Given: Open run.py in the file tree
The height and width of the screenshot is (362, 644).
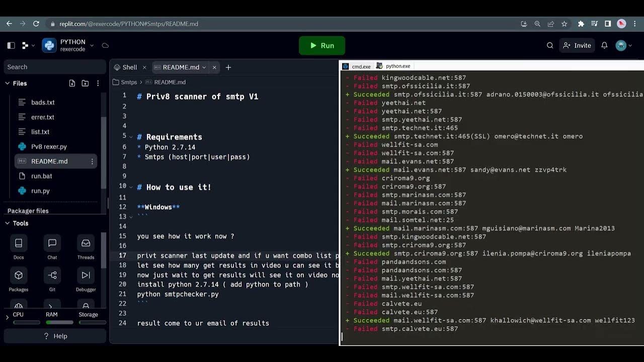Looking at the screenshot, I should (40, 191).
